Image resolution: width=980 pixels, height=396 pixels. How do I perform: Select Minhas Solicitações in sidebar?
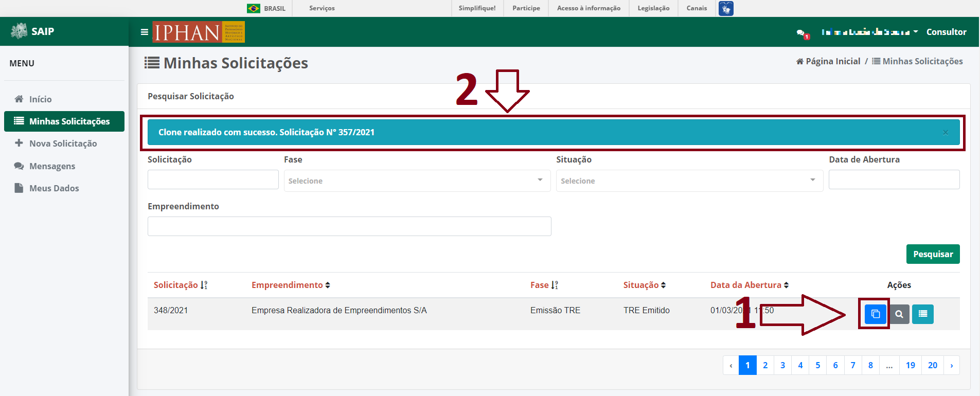point(64,121)
